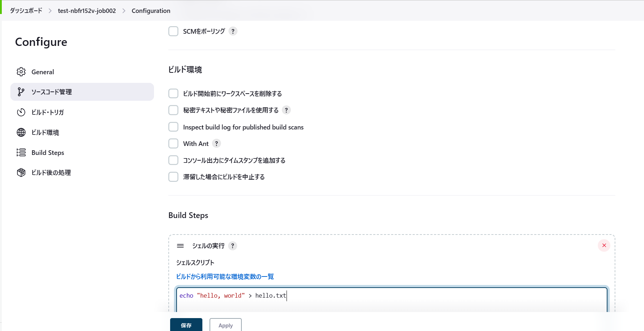Remove the シェルの実行 build step

[x=604, y=245]
